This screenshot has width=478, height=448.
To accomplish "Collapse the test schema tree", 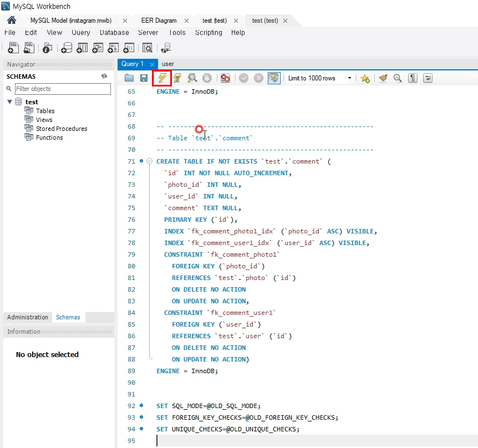I will pyautogui.click(x=9, y=102).
